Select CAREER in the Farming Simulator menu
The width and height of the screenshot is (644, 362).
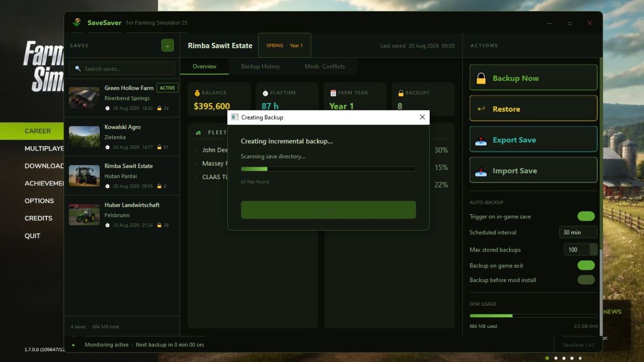[38, 131]
